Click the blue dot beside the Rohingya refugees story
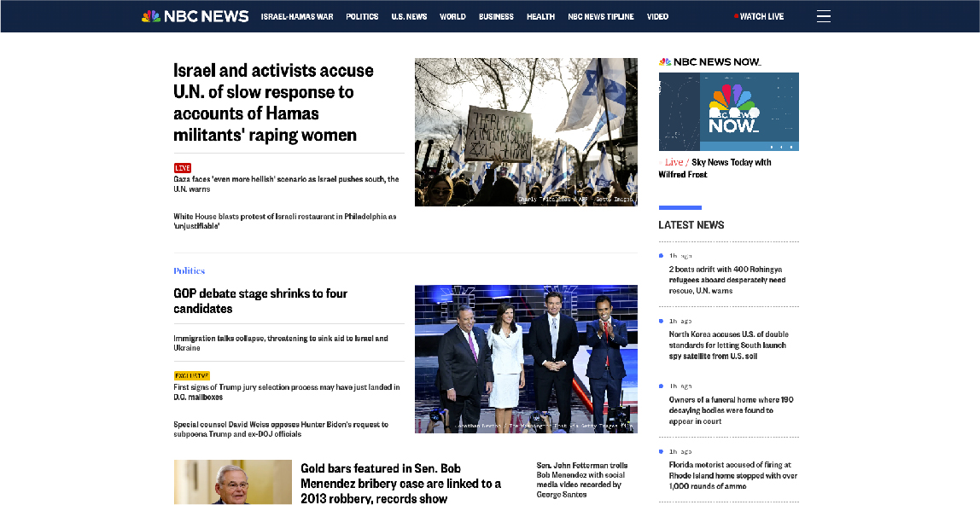Screen dimensions: 980x505 click(660, 255)
